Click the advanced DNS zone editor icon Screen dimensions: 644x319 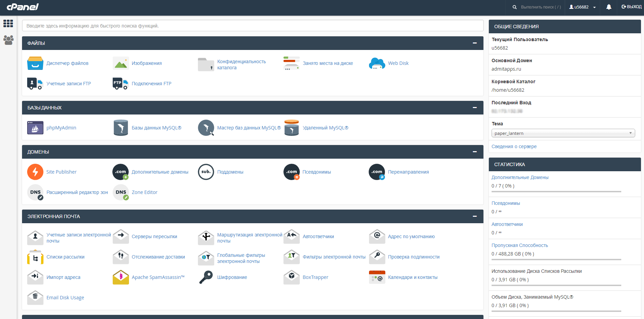35,192
